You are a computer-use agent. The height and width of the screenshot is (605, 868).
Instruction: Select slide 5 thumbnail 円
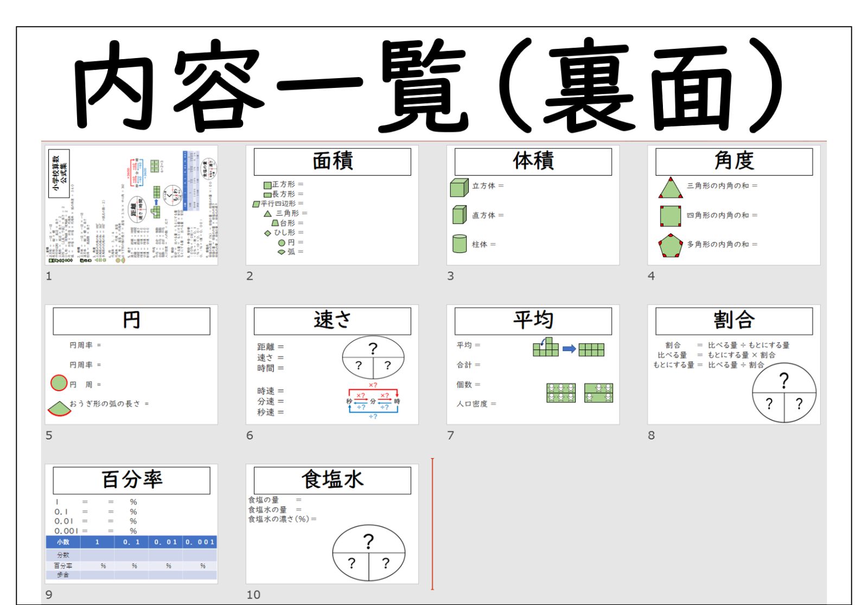tap(131, 365)
